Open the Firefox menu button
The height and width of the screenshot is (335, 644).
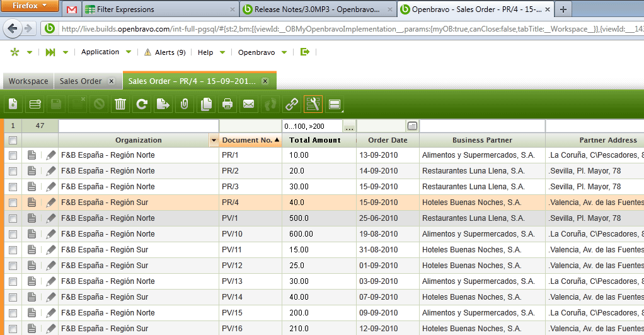point(30,6)
